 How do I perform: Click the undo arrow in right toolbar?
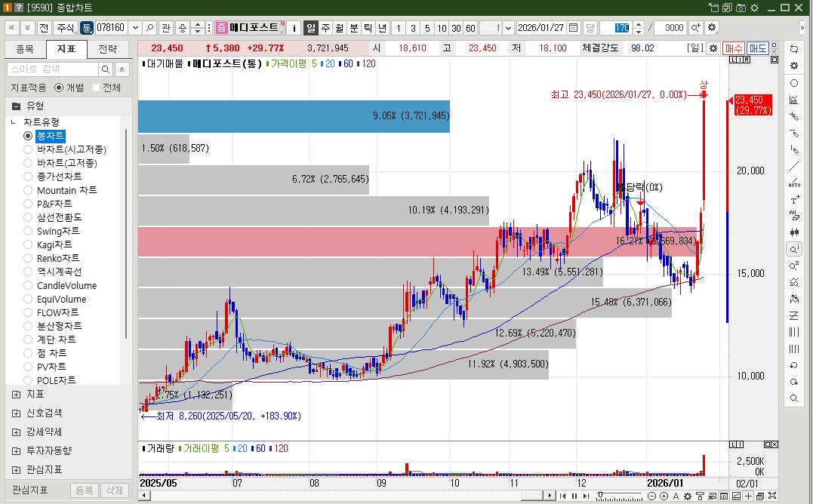(794, 365)
